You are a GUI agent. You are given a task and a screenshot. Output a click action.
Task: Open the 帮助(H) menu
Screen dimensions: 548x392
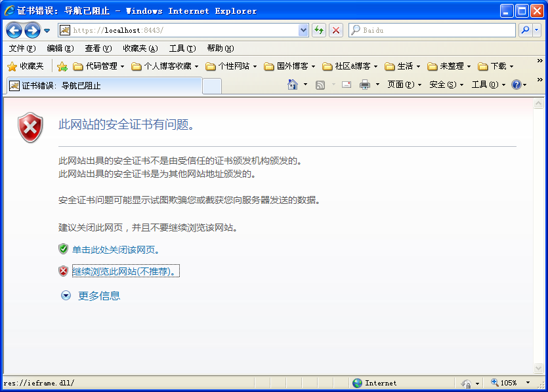click(x=220, y=49)
